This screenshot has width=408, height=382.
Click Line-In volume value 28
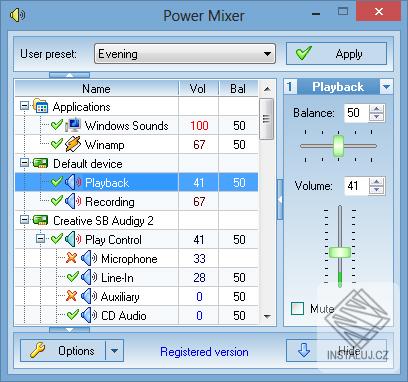(199, 278)
